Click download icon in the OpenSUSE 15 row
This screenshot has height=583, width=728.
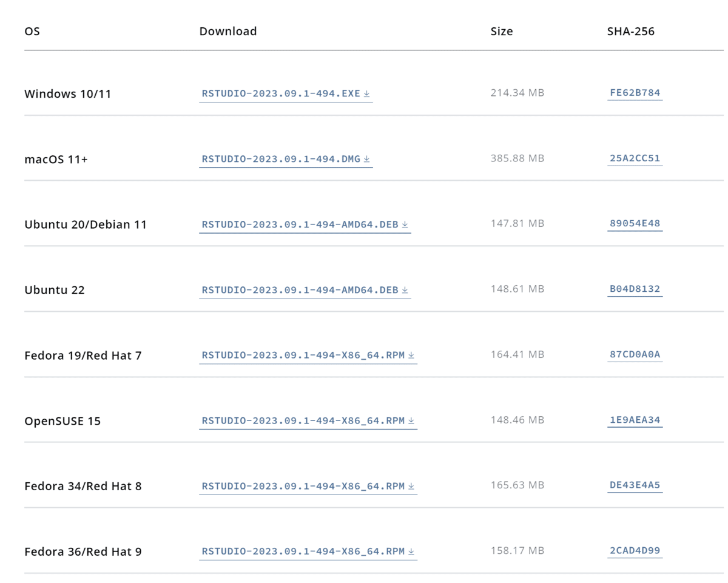click(411, 421)
